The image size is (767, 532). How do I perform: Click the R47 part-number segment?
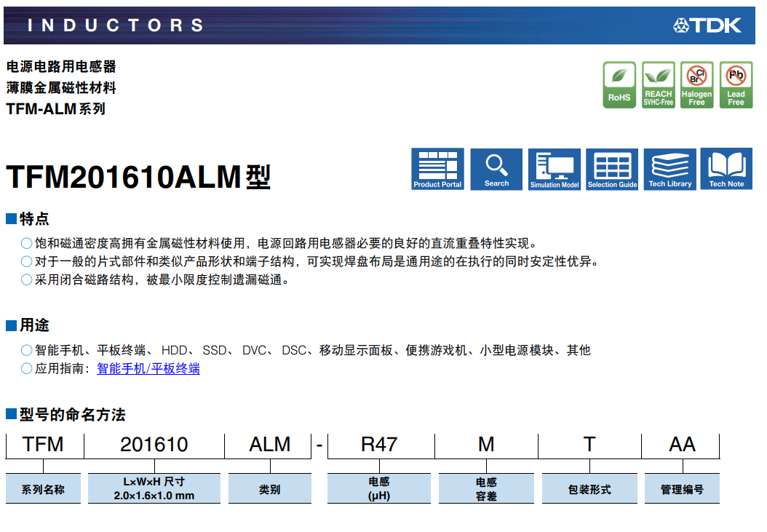(379, 445)
